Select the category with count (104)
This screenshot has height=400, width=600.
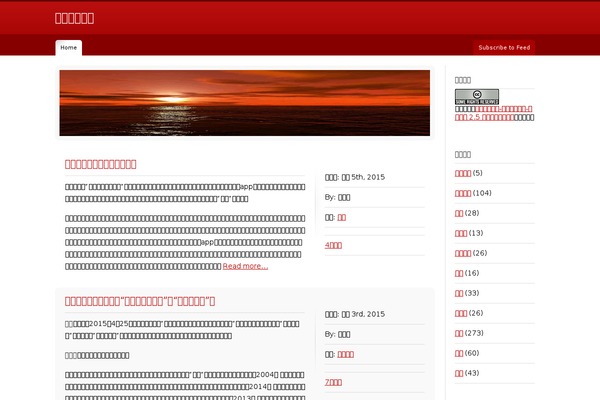(x=463, y=193)
